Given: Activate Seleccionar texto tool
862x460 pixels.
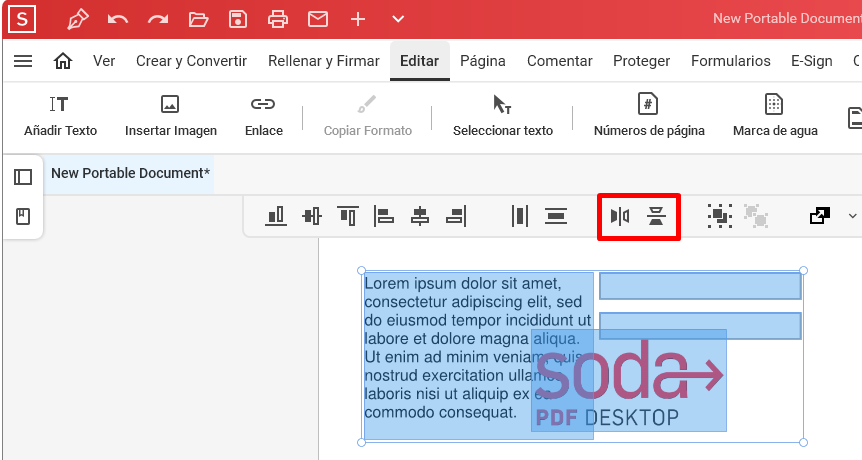Looking at the screenshot, I should [502, 116].
